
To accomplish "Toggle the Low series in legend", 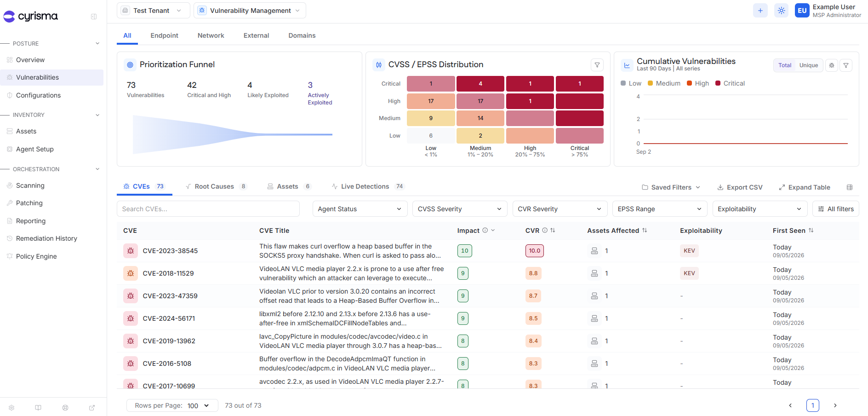I will (631, 83).
